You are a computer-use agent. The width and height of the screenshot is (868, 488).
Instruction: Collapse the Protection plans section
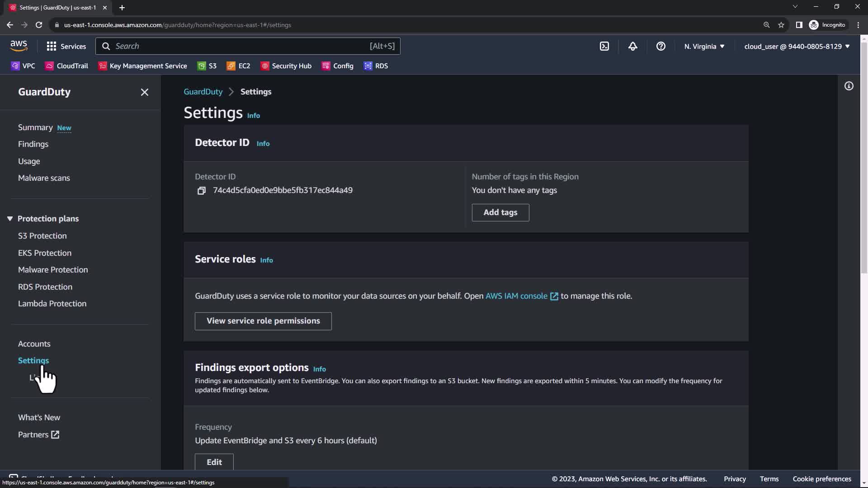pos(10,219)
